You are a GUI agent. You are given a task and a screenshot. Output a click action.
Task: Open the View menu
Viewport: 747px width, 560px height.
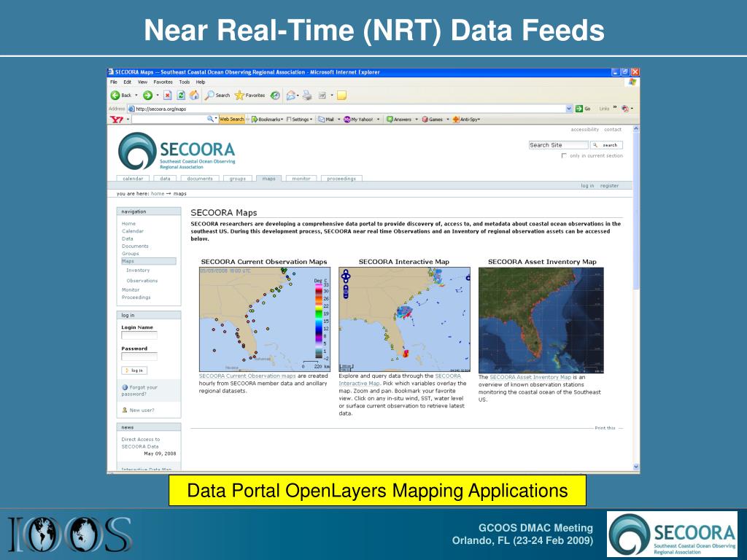[142, 82]
